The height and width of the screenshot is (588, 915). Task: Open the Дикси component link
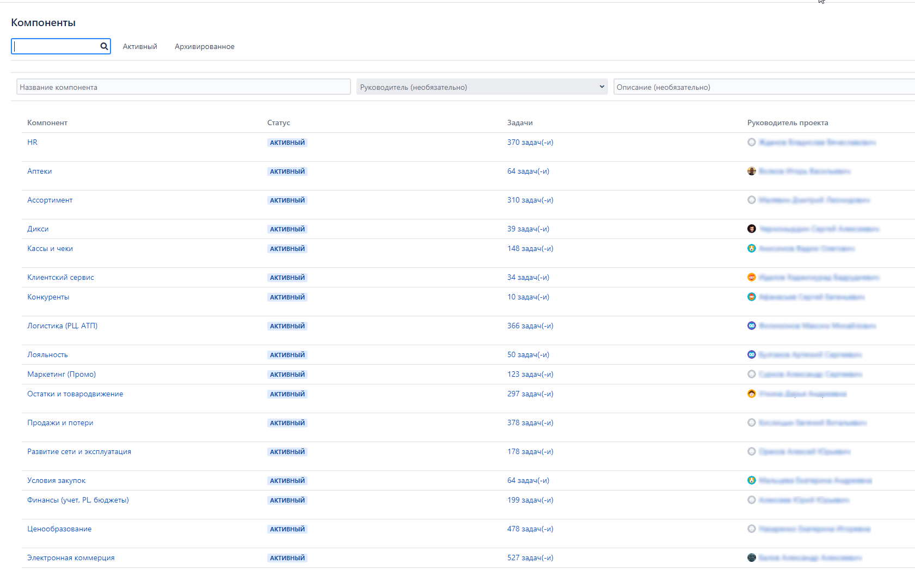click(38, 229)
